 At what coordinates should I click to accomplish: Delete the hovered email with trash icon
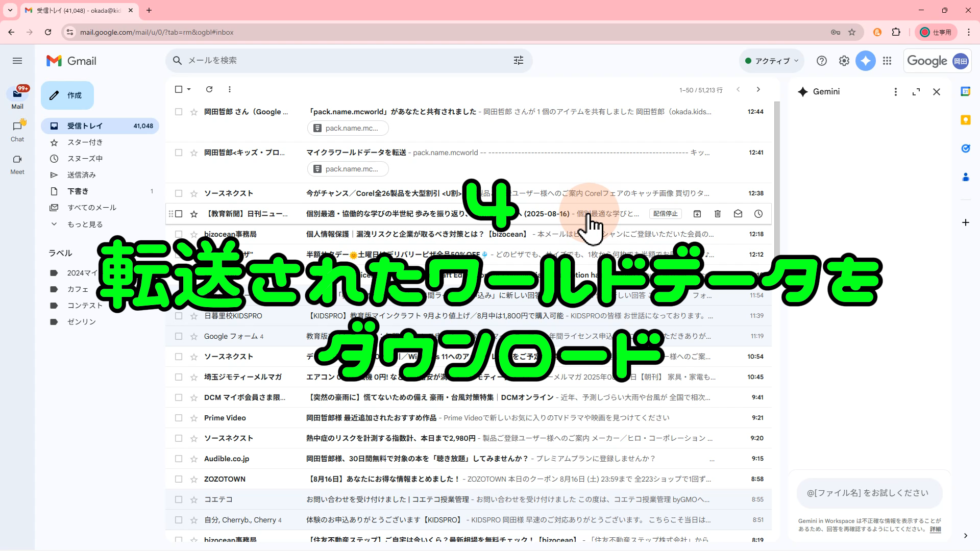click(717, 214)
